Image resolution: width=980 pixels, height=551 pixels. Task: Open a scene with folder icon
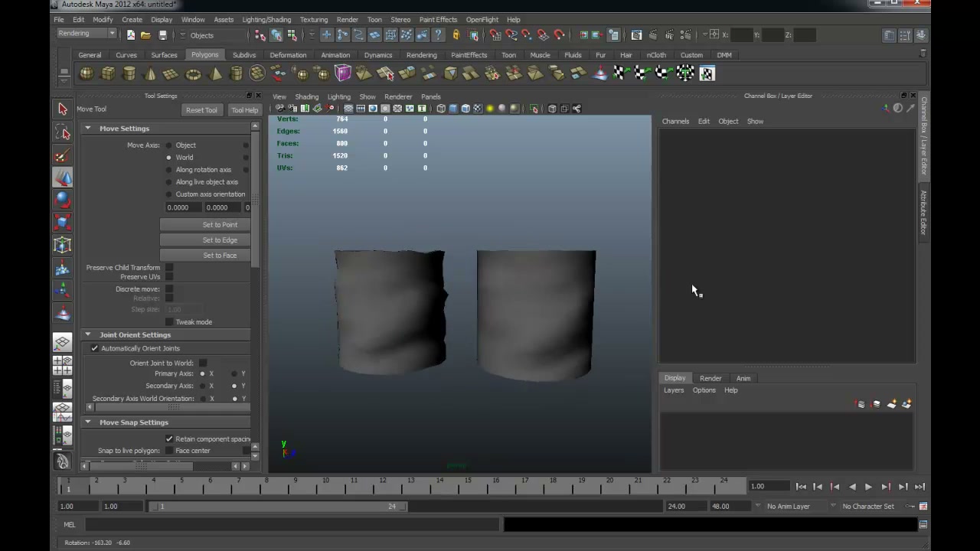[145, 35]
